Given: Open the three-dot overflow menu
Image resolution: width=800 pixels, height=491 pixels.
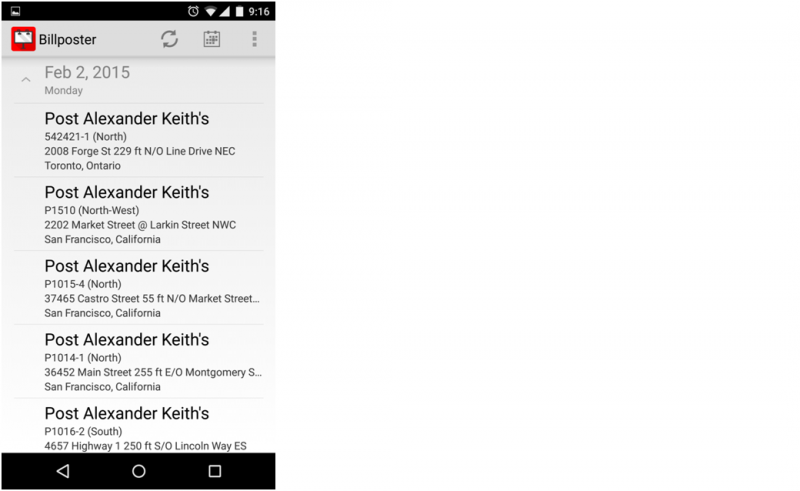Looking at the screenshot, I should (254, 39).
